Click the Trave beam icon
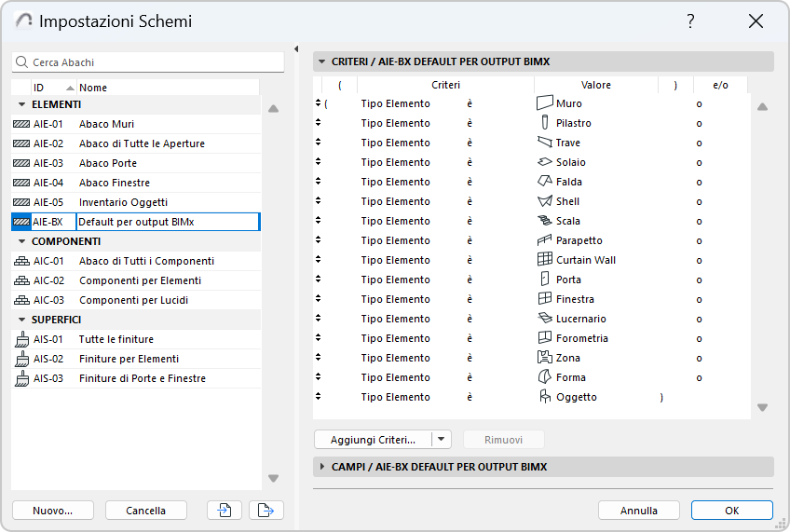 coord(545,142)
